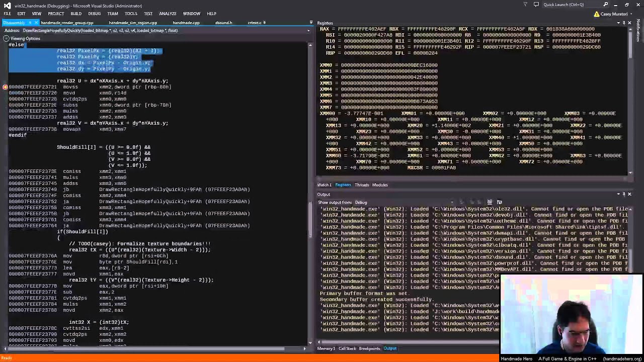Open the Address dropdown arrow
This screenshot has width=644, height=362.
click(308, 31)
